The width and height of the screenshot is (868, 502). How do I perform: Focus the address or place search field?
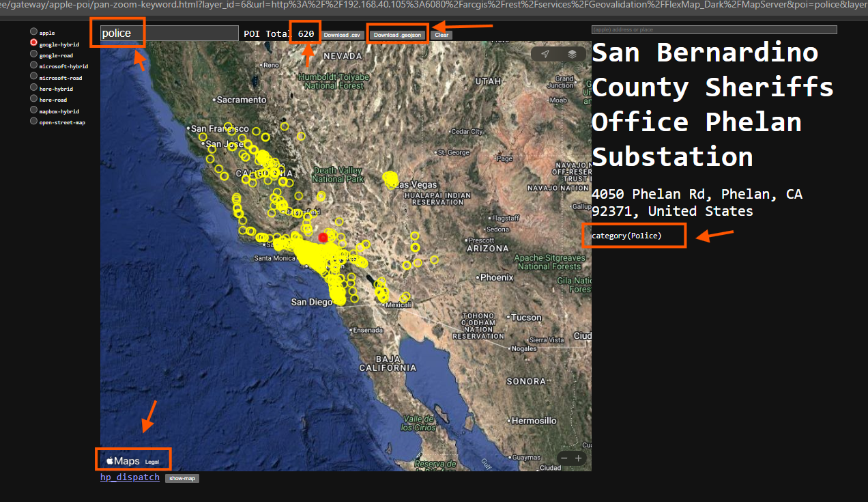pyautogui.click(x=714, y=29)
